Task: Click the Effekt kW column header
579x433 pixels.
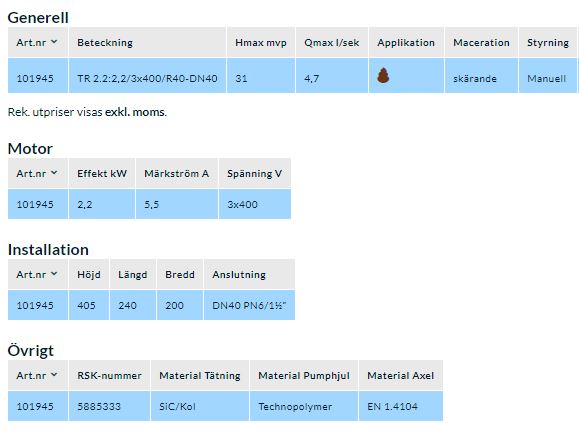Action: click(102, 173)
